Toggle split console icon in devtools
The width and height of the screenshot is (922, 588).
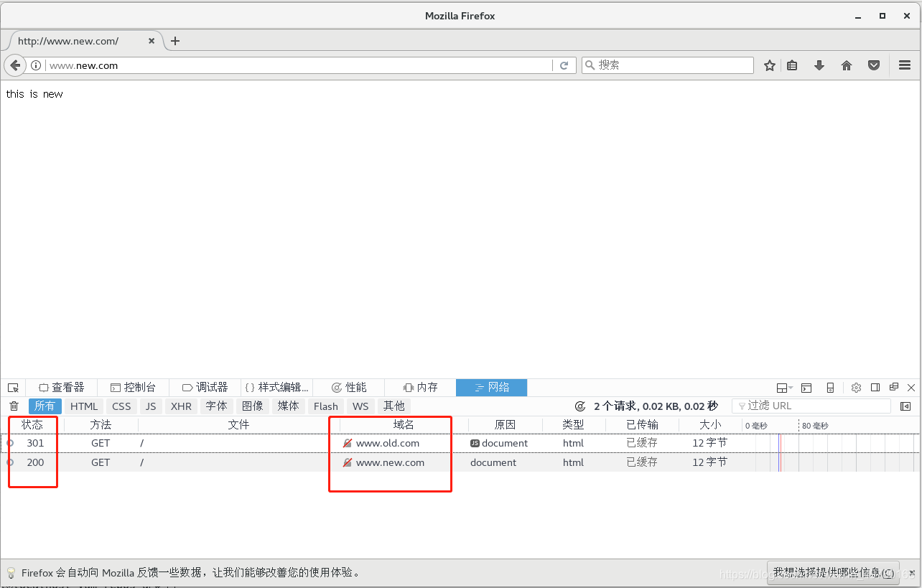coord(806,388)
